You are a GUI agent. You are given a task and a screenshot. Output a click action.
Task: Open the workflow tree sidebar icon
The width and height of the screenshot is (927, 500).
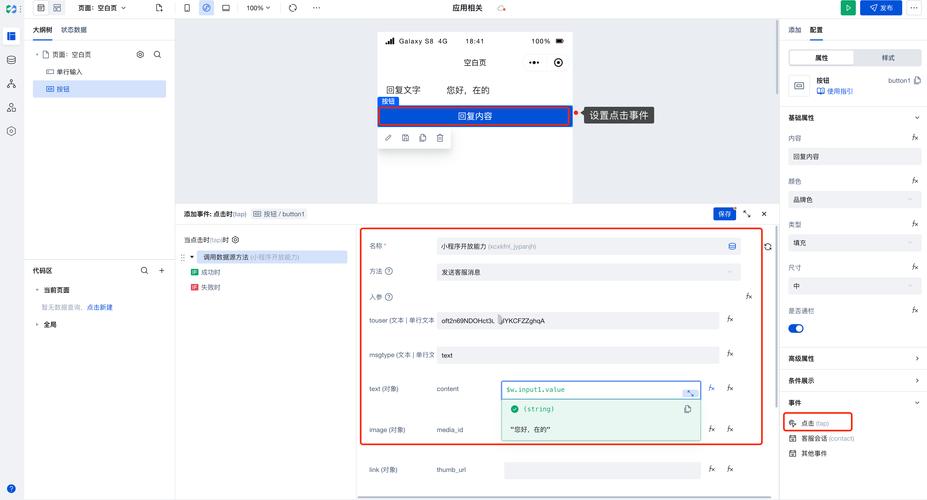click(x=11, y=83)
